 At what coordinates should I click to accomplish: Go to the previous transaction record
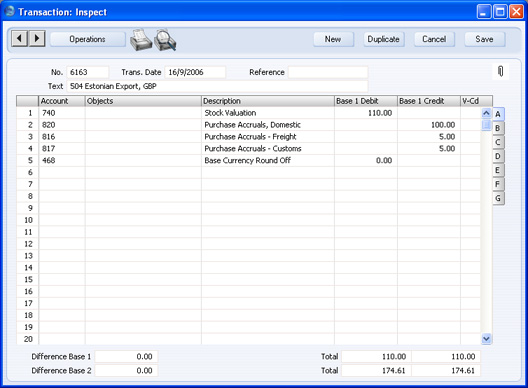click(20, 38)
